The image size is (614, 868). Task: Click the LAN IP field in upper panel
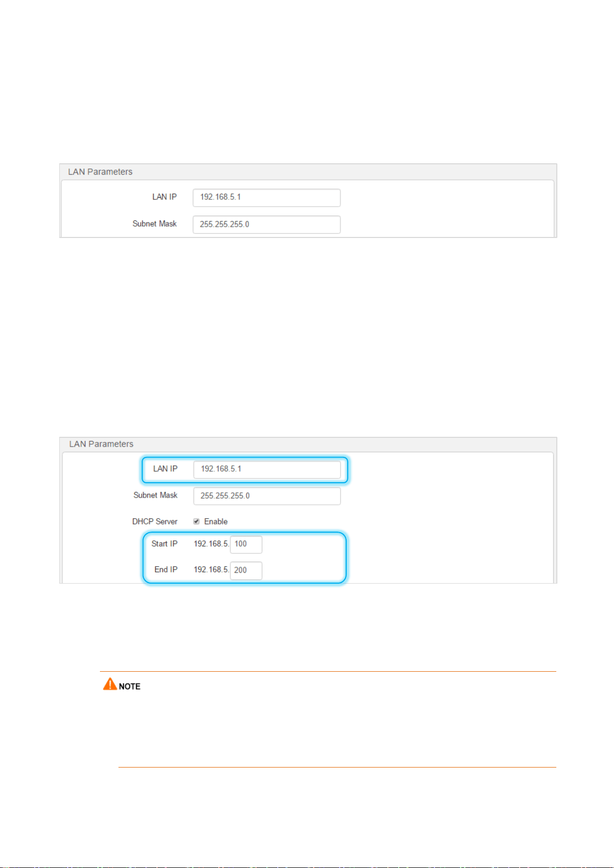(x=266, y=197)
